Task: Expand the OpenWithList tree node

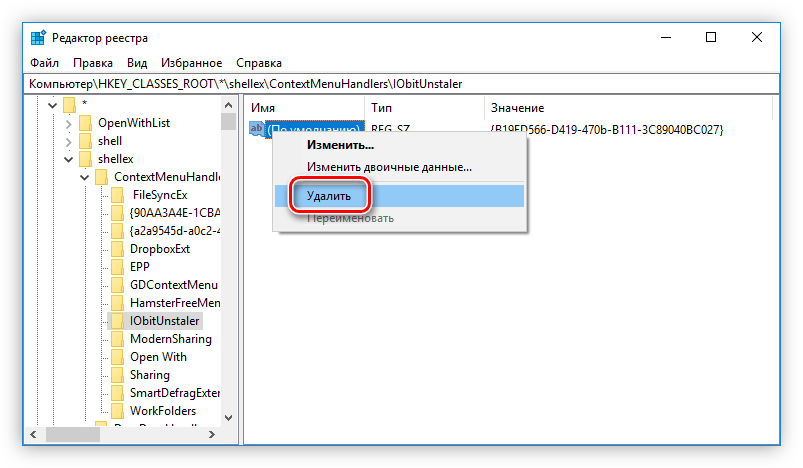Action: [x=69, y=123]
